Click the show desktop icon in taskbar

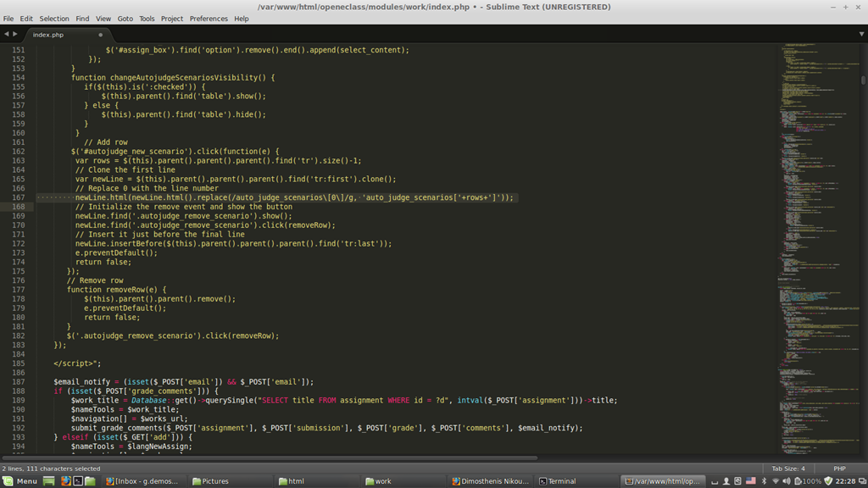[48, 481]
